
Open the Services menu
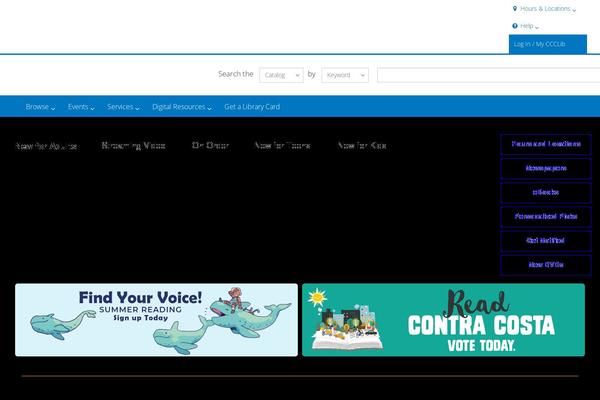pyautogui.click(x=123, y=107)
